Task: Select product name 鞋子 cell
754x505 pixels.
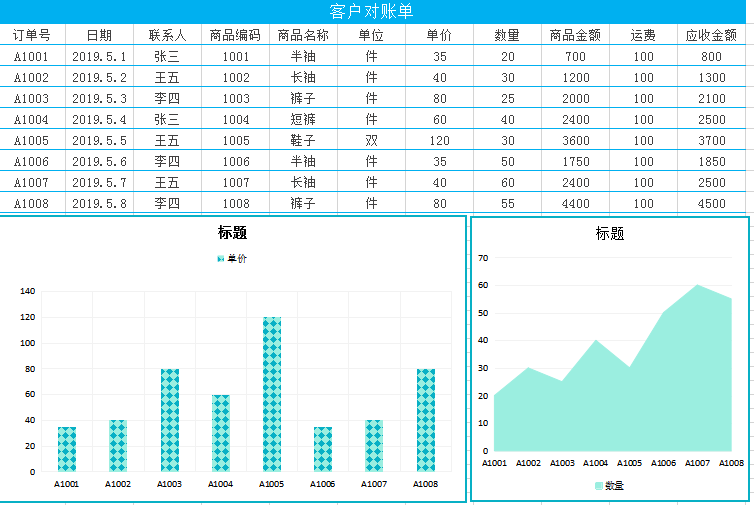Action: click(303, 140)
